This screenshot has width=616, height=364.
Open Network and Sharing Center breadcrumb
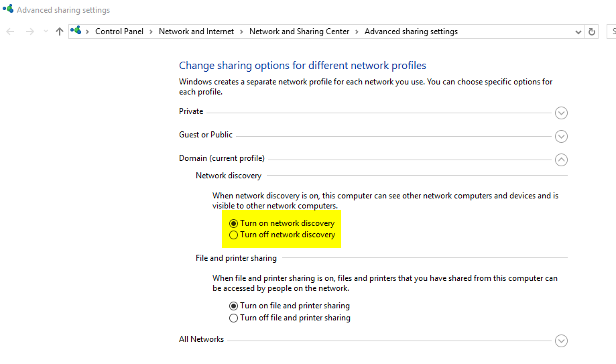pyautogui.click(x=299, y=32)
